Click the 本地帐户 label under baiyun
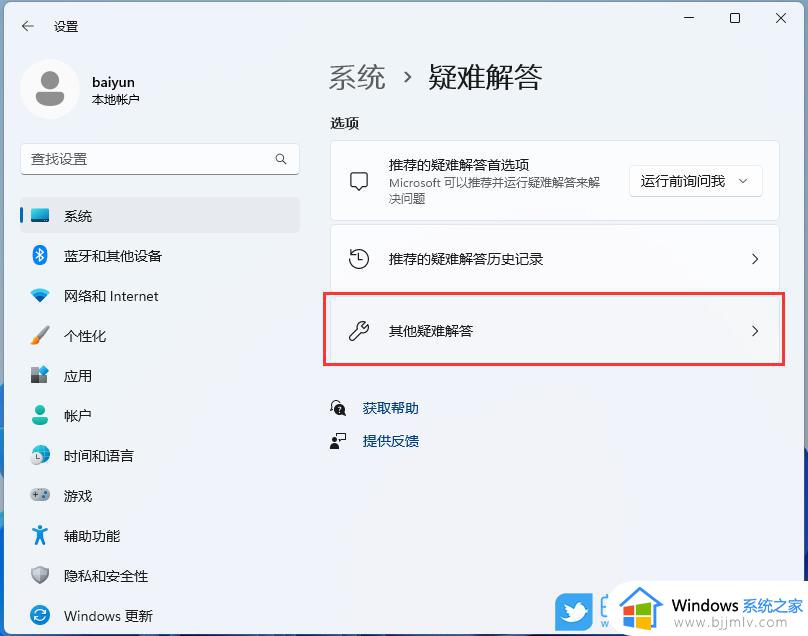 (115, 99)
